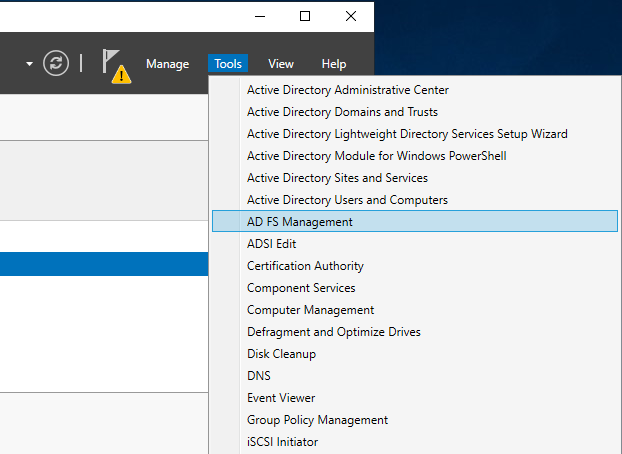Maximize the Server Manager window
Viewport: 622px width, 454px height.
pyautogui.click(x=305, y=16)
